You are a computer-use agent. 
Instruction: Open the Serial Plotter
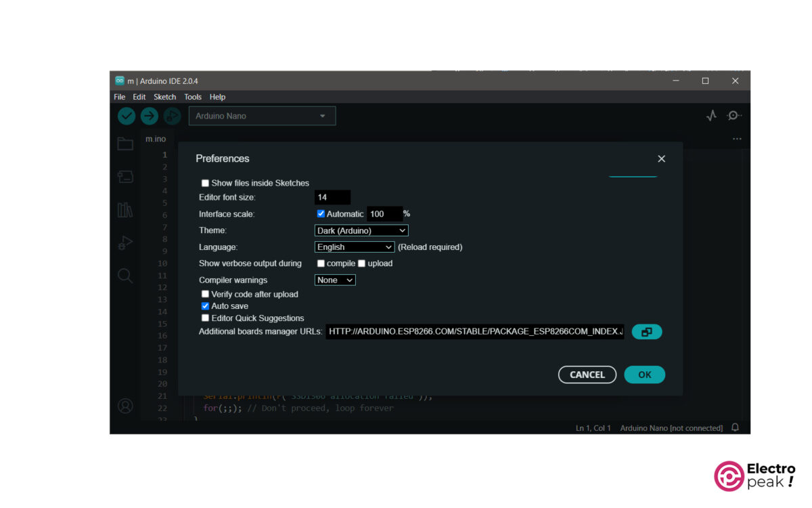[x=711, y=116]
